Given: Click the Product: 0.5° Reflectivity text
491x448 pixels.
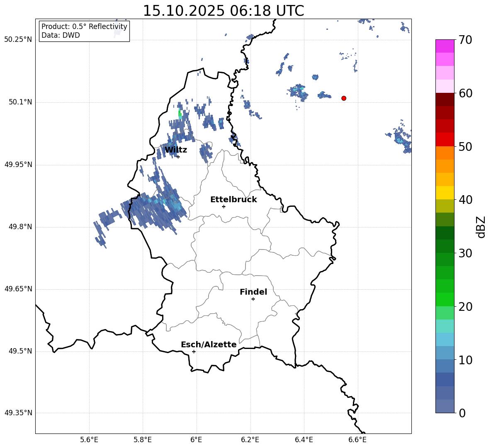Looking at the screenshot, I should (x=84, y=26).
